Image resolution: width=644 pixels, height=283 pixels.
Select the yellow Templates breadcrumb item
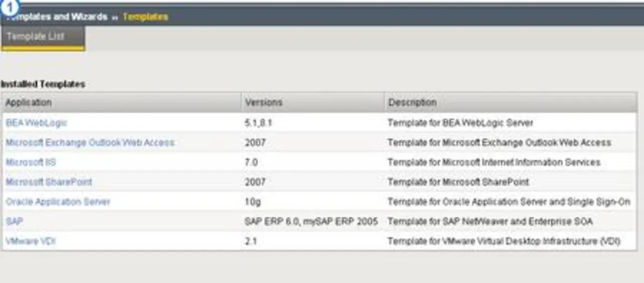click(x=145, y=17)
